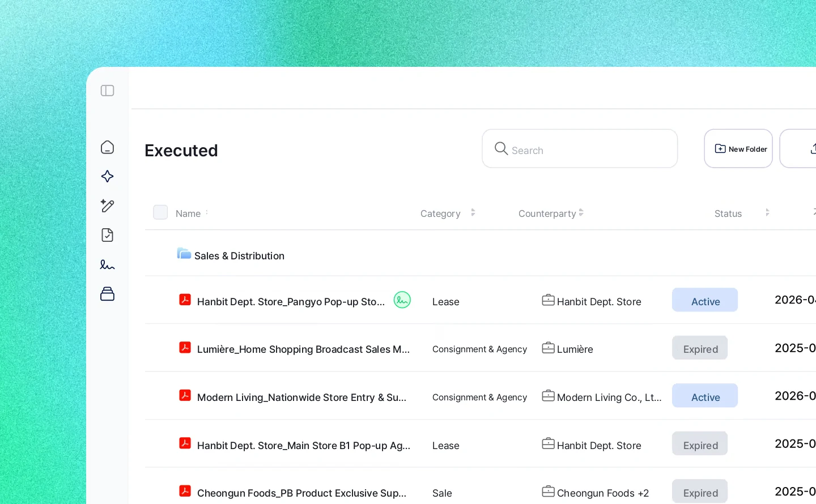Screen dimensions: 816x504
Task: Open Hanbit Dept. Store_Main Store B1 contract
Action: 304,446
